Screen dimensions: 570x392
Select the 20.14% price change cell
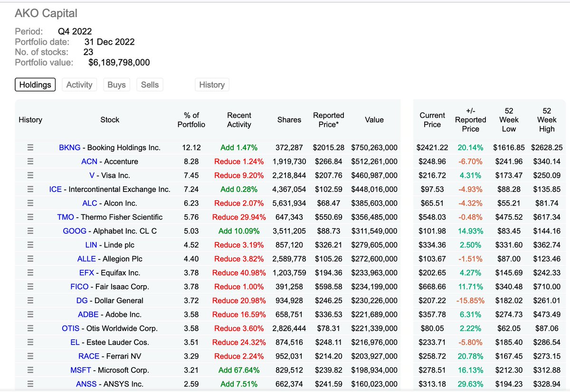[470, 148]
